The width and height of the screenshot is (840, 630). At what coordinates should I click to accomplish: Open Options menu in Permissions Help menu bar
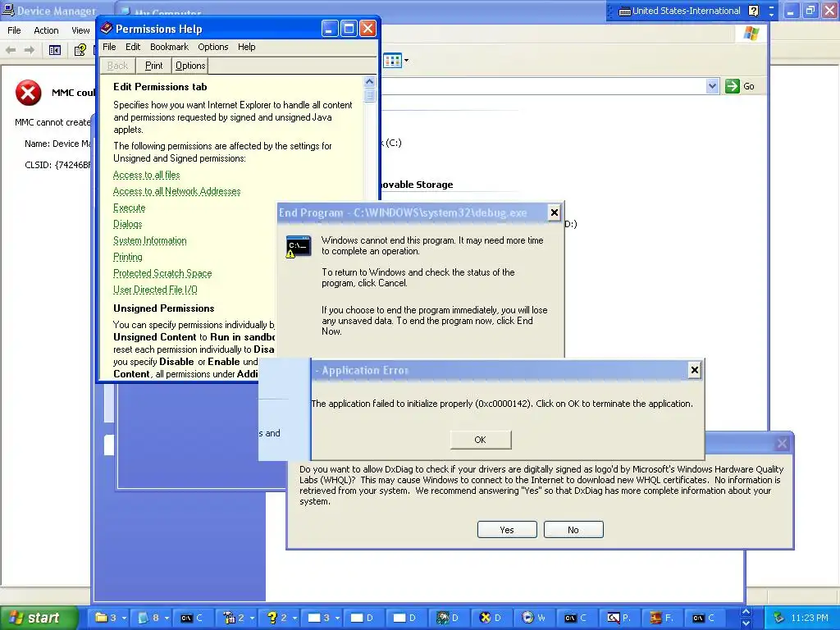pos(213,47)
